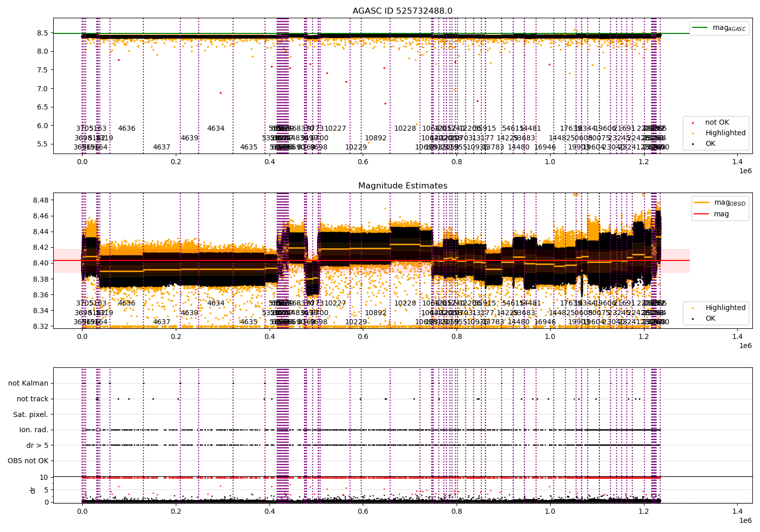Screen dimensions: 760x532
Task: Click the title 'AGASC ID 525732488.0'
Action: coord(403,11)
